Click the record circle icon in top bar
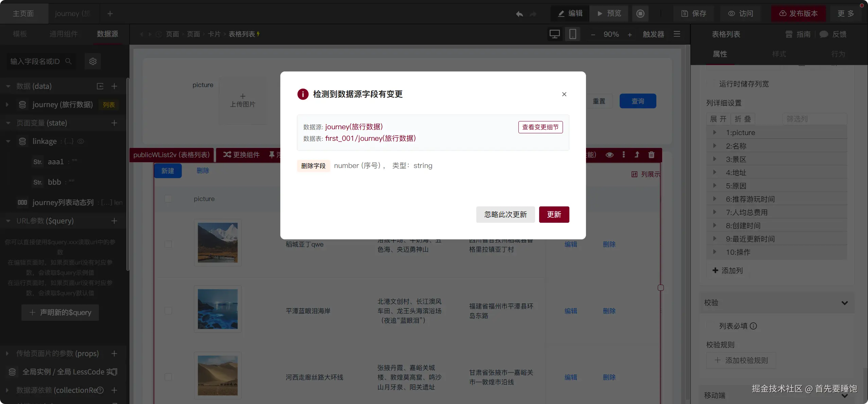The width and height of the screenshot is (868, 404). click(640, 14)
